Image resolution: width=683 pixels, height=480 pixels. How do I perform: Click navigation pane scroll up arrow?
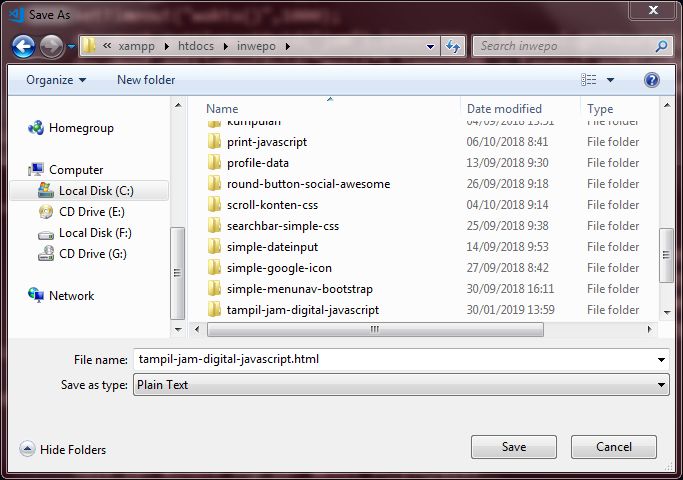point(178,105)
